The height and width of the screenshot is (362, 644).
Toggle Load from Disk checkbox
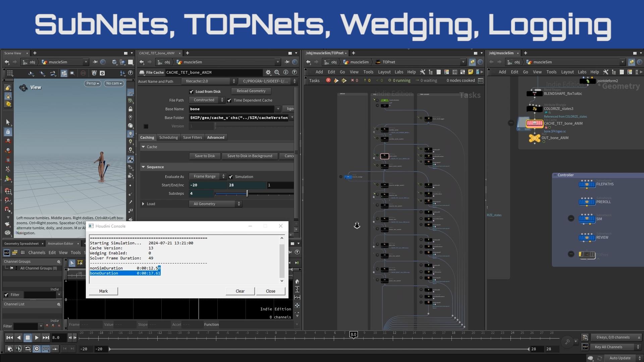tap(192, 92)
